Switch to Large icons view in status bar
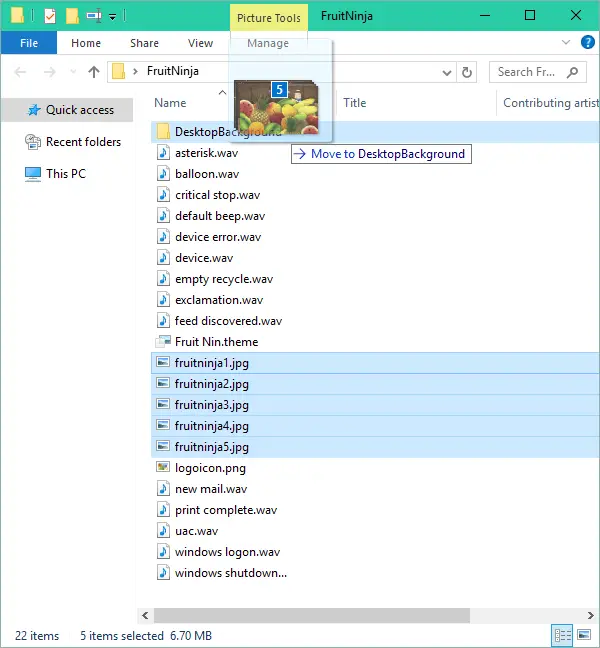This screenshot has width=600, height=648. 584,635
